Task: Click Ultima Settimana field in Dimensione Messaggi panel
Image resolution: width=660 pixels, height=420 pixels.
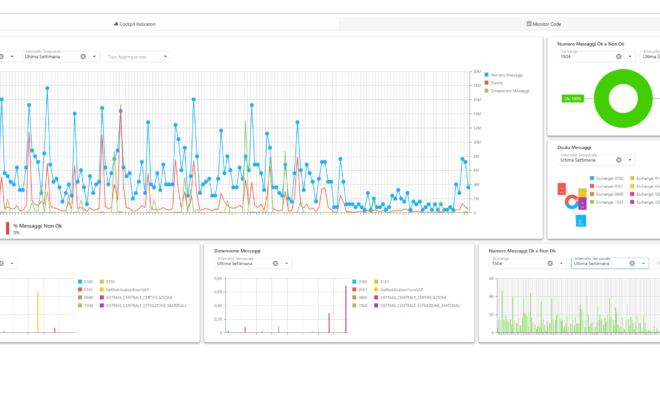Action: (x=253, y=263)
